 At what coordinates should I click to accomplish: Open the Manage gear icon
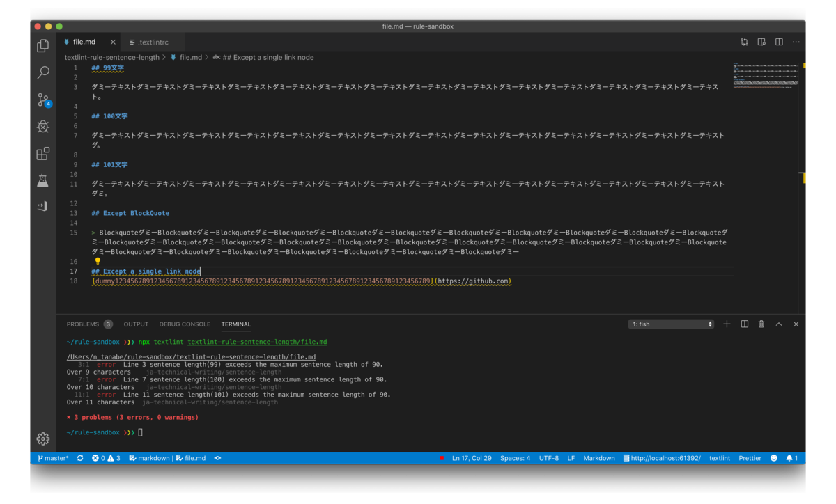[x=43, y=439]
